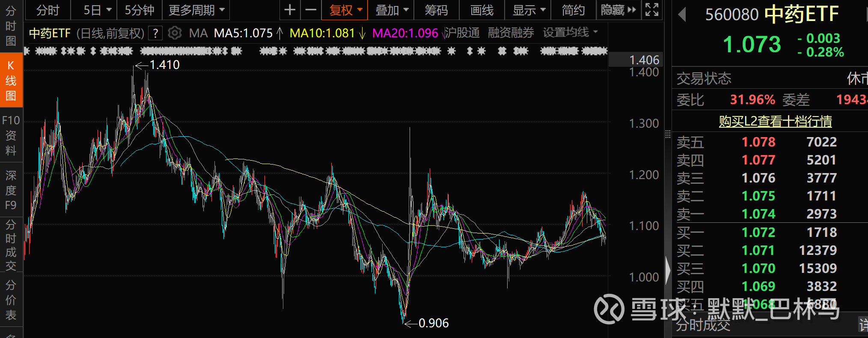Click the 交易状态 label
This screenshot has height=338, width=868.
coord(704,78)
